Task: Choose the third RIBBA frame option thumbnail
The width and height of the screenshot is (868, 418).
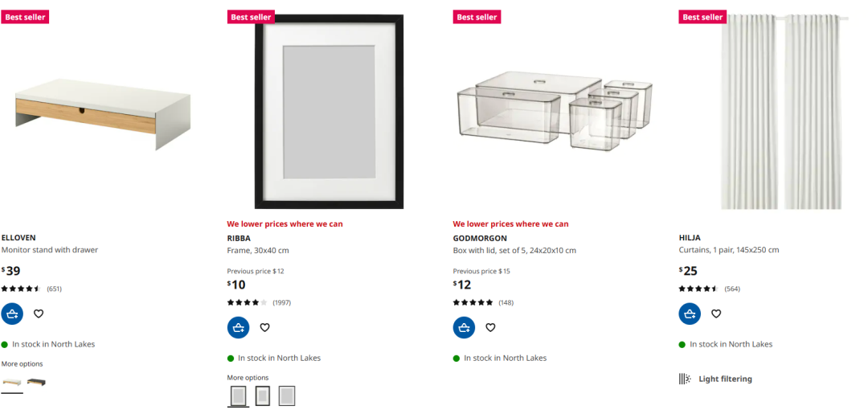Action: tap(287, 395)
